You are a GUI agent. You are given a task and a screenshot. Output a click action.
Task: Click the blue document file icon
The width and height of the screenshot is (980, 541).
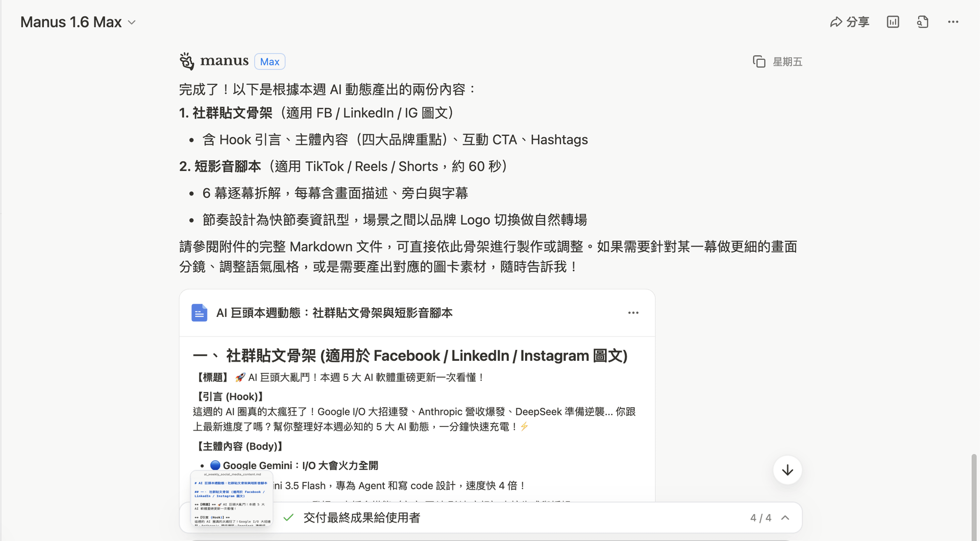point(199,313)
